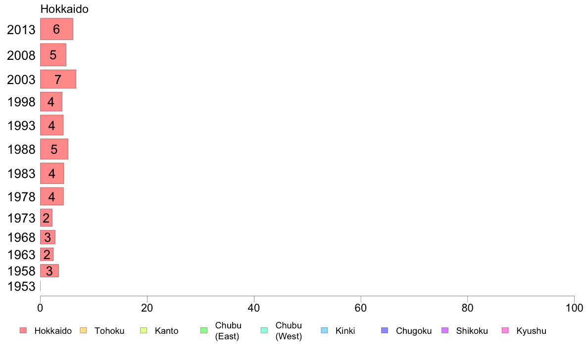Click the Kyushu legend label

(x=531, y=331)
